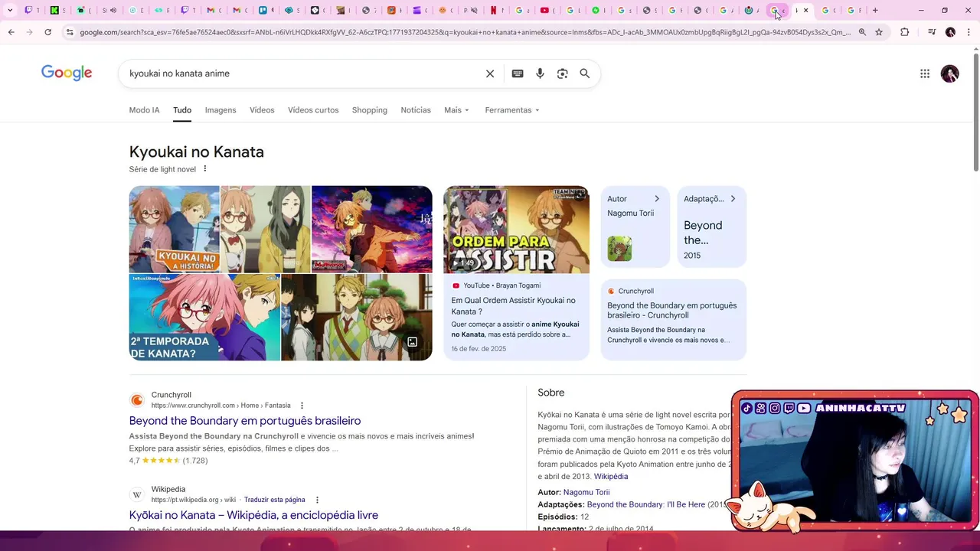980x551 pixels.
Task: Expand the Autor card chevron
Action: 656,199
